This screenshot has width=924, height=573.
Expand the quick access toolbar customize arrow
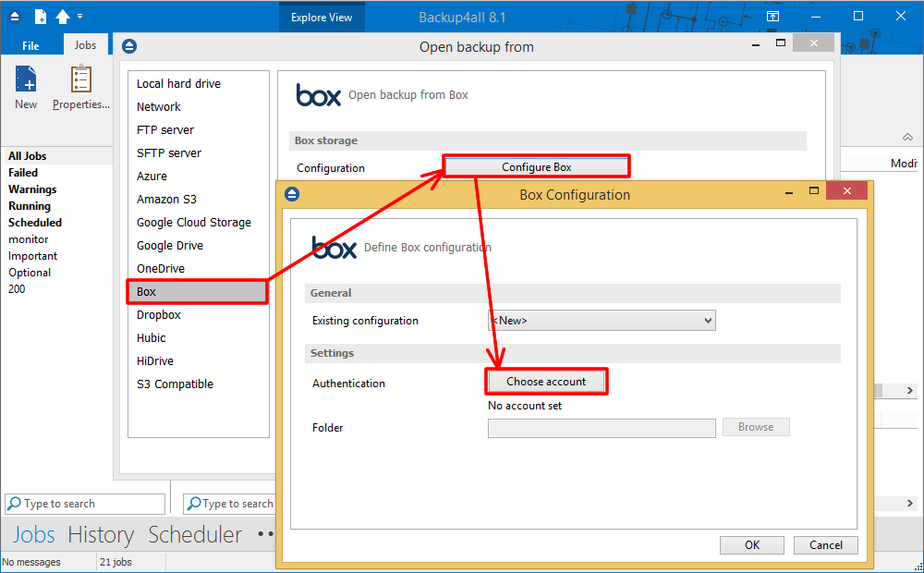tap(80, 17)
